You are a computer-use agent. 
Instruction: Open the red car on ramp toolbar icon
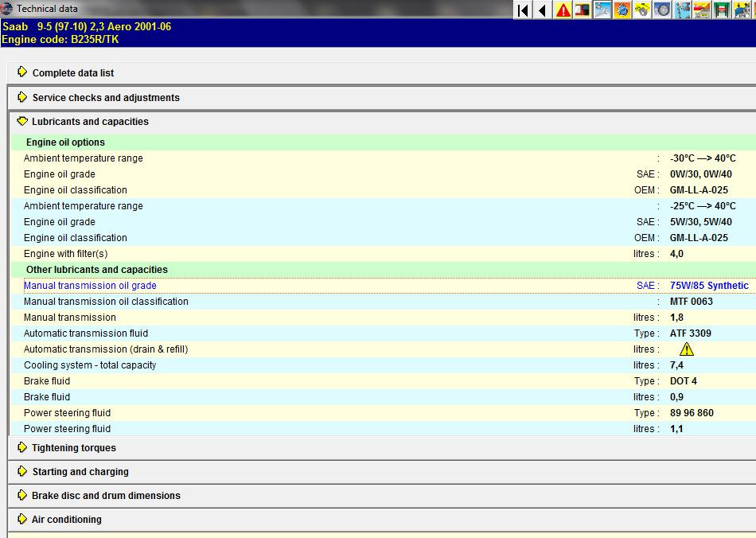[702, 10]
